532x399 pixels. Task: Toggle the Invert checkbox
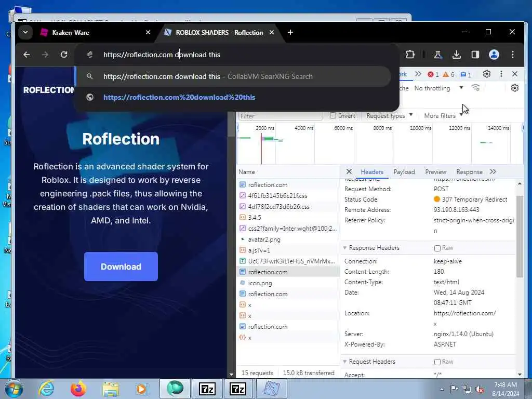tap(333, 116)
